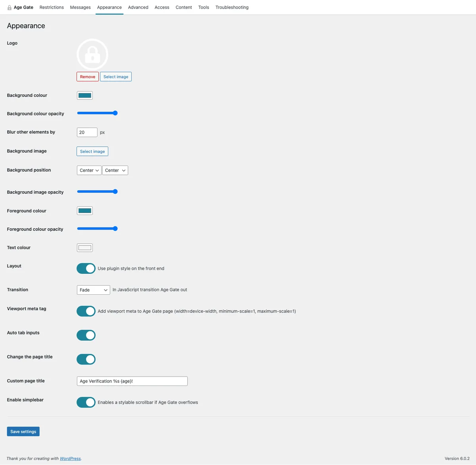Image resolution: width=476 pixels, height=465 pixels.
Task: Switch to the Restrictions tab
Action: (x=52, y=7)
